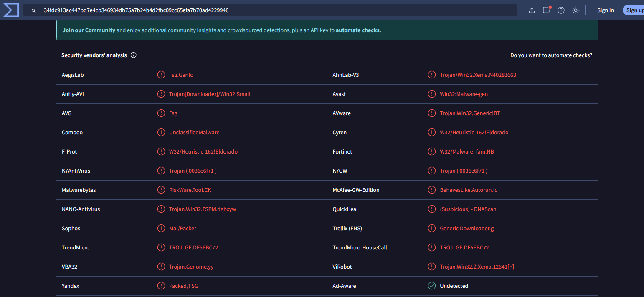Toggle light/dark theme sun icon
The width and height of the screenshot is (644, 297).
(x=576, y=10)
